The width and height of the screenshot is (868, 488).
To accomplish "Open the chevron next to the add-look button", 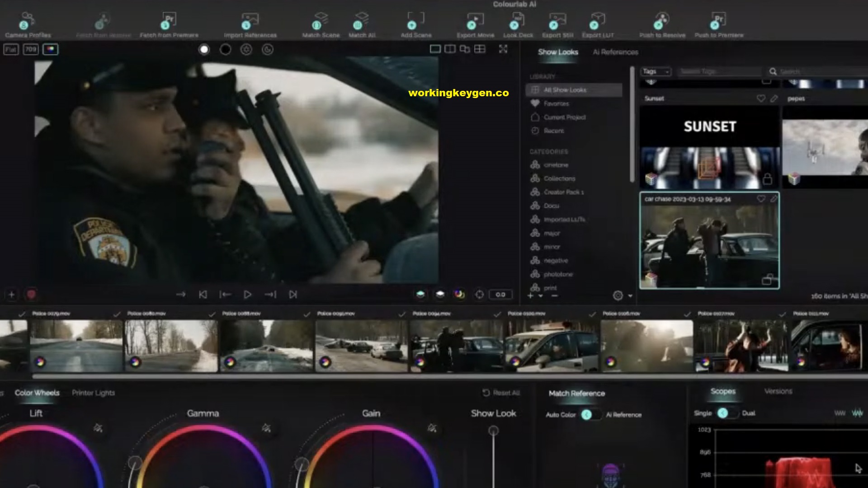I will click(x=540, y=296).
